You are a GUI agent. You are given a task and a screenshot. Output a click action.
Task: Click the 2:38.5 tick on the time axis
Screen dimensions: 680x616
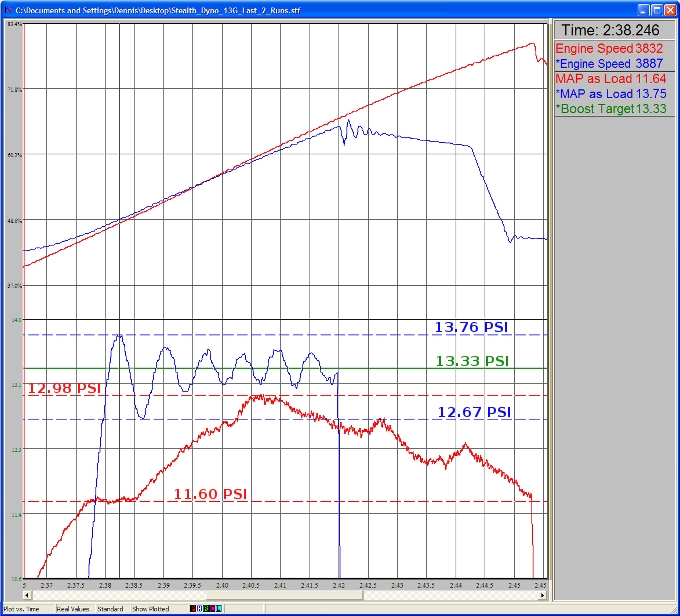coord(134,585)
